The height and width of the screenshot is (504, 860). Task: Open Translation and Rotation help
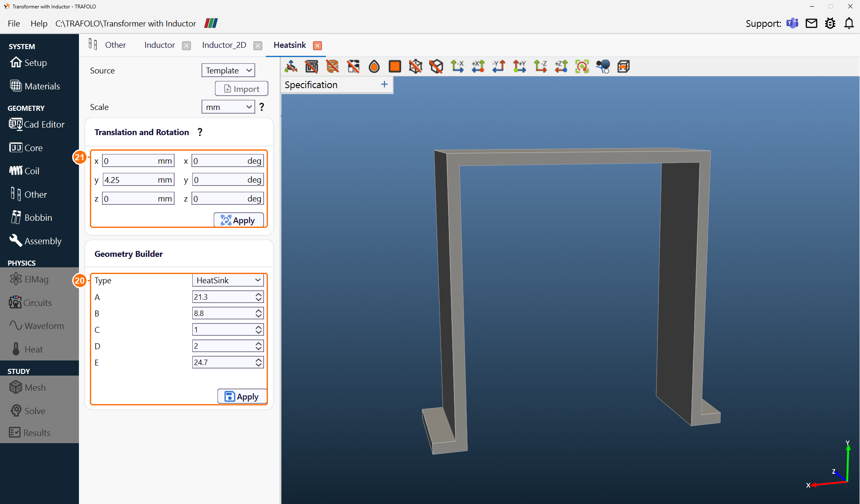200,132
